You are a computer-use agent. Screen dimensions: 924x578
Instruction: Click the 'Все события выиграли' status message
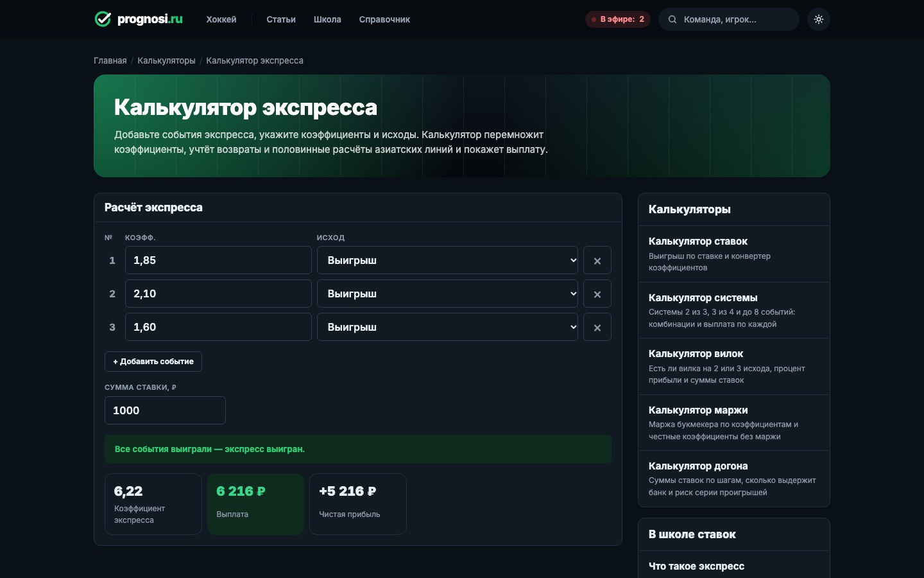click(x=358, y=449)
